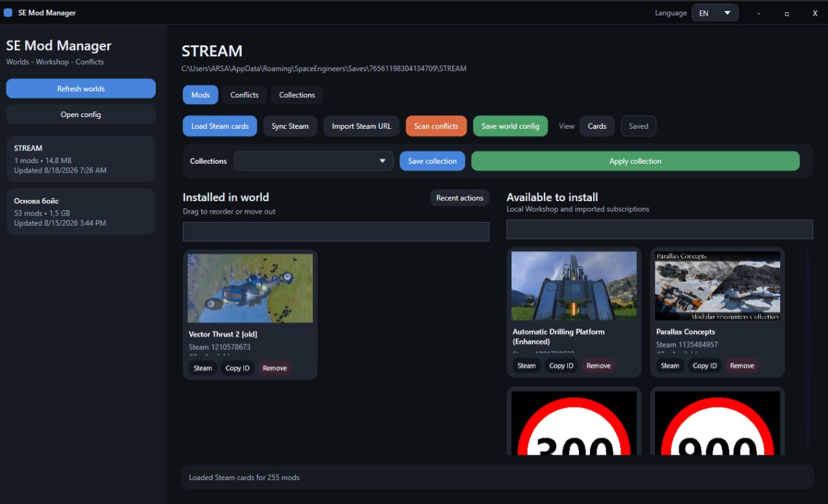Select Automatic Drilling Platform thumbnail

point(574,286)
